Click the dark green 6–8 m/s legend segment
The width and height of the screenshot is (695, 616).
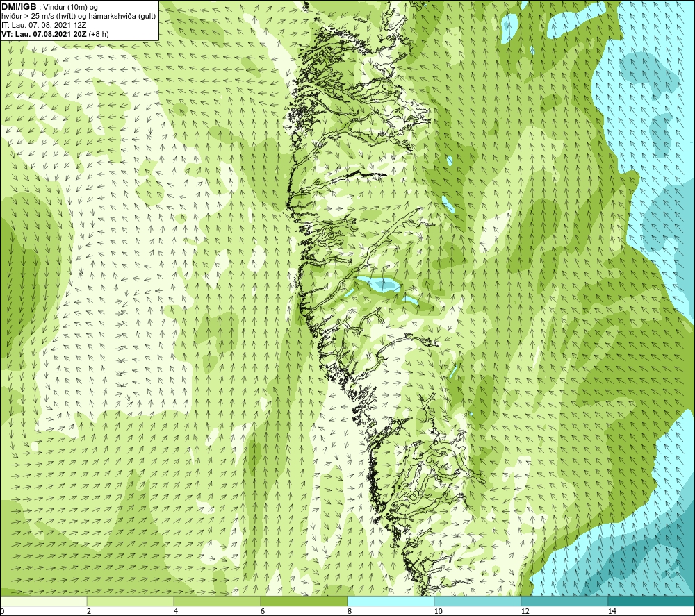pos(304,601)
